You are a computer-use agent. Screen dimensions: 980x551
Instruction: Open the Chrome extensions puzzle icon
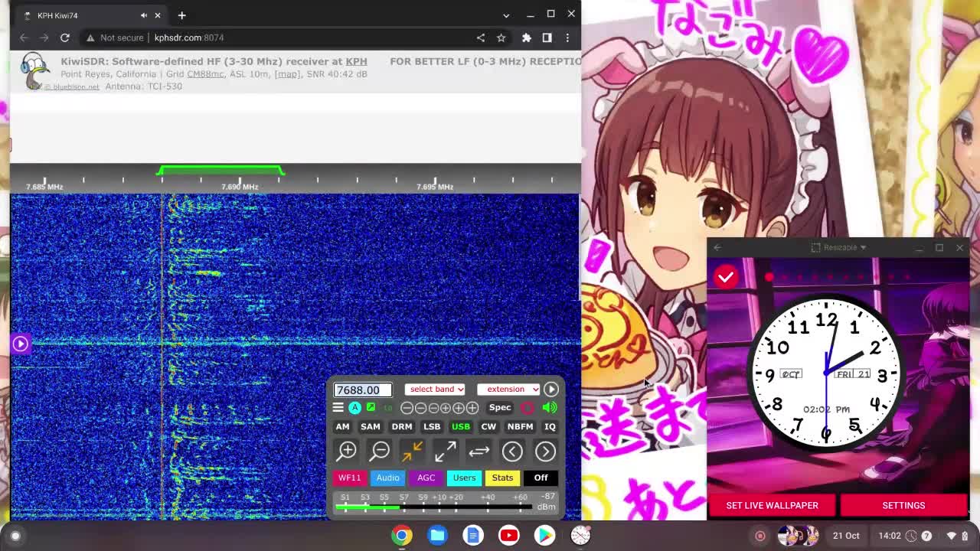tap(527, 37)
